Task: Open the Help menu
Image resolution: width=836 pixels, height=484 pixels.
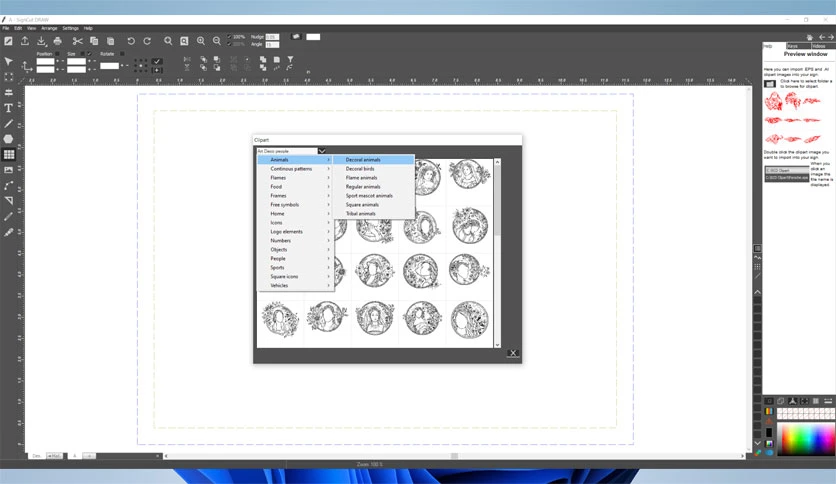Action: tap(88, 28)
